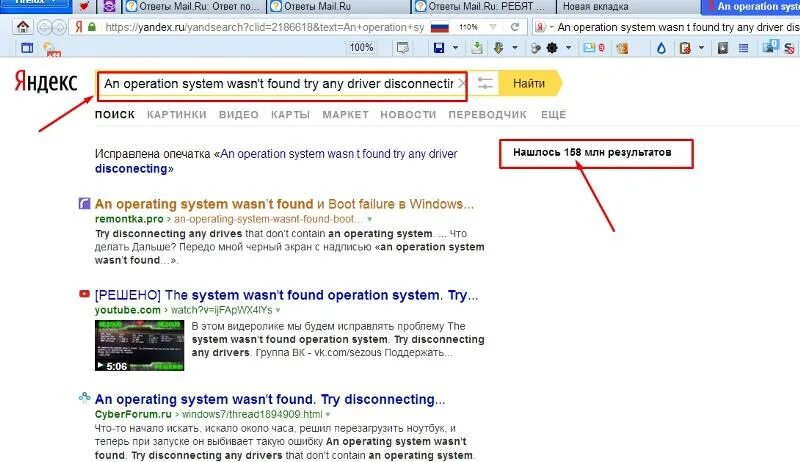Image resolution: width=800 pixels, height=462 pixels.
Task: Open the КАРТИНКИ search category
Action: tap(177, 115)
